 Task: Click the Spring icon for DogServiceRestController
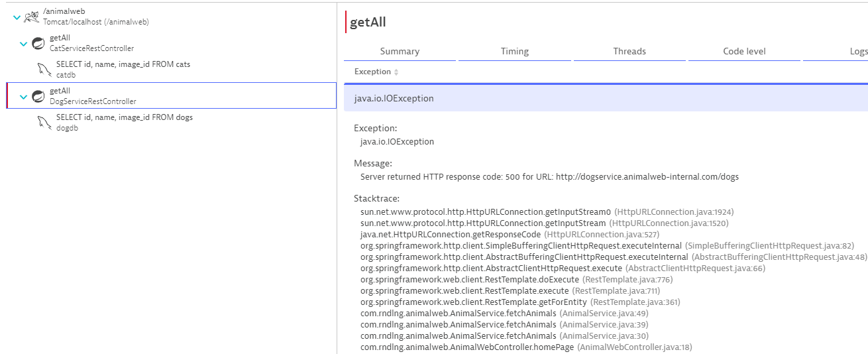38,96
